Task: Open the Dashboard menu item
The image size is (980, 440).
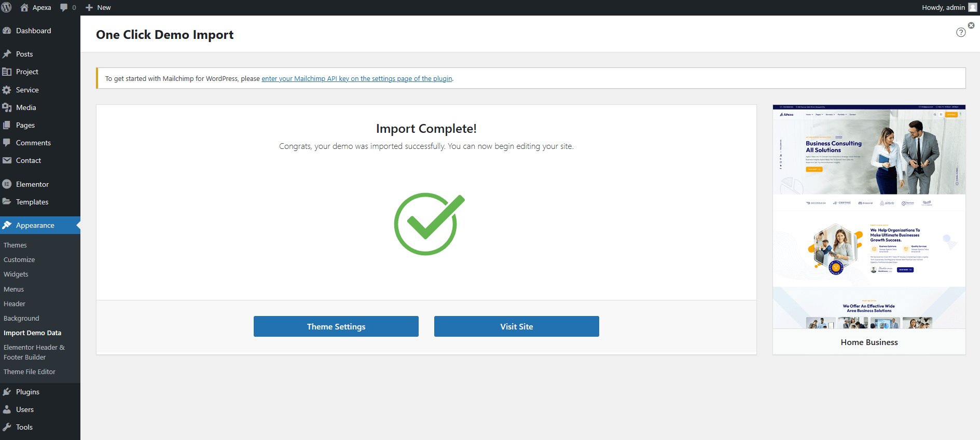Action: click(33, 31)
